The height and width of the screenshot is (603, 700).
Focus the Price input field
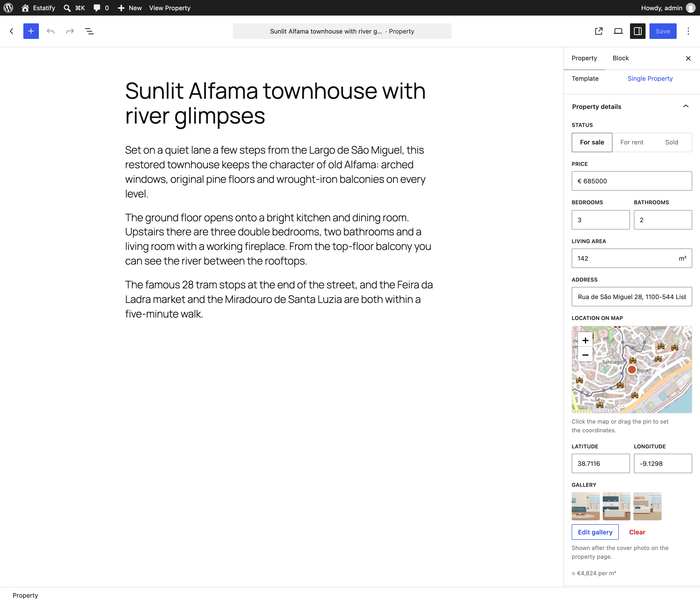click(x=632, y=181)
